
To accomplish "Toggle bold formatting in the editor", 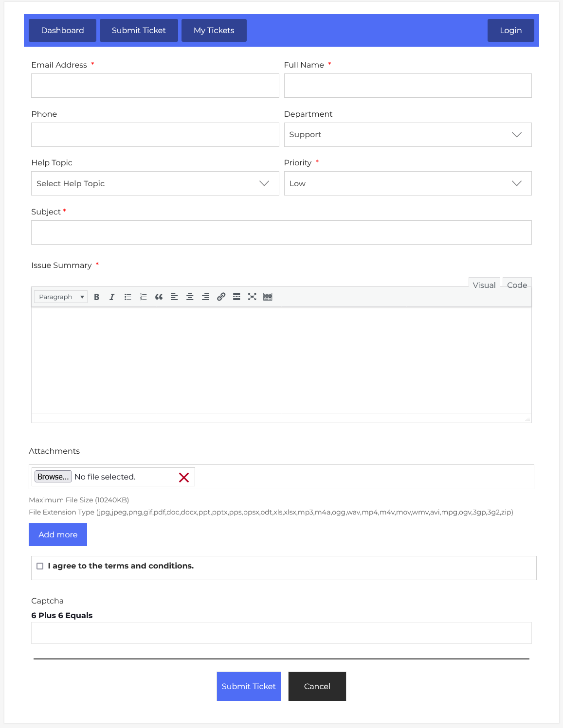I will [x=96, y=297].
